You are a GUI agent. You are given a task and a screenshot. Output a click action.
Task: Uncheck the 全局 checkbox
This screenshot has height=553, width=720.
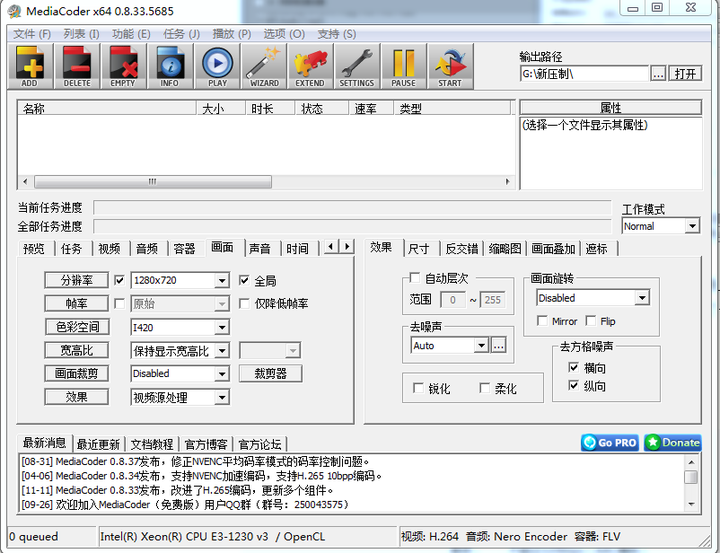pyautogui.click(x=244, y=280)
